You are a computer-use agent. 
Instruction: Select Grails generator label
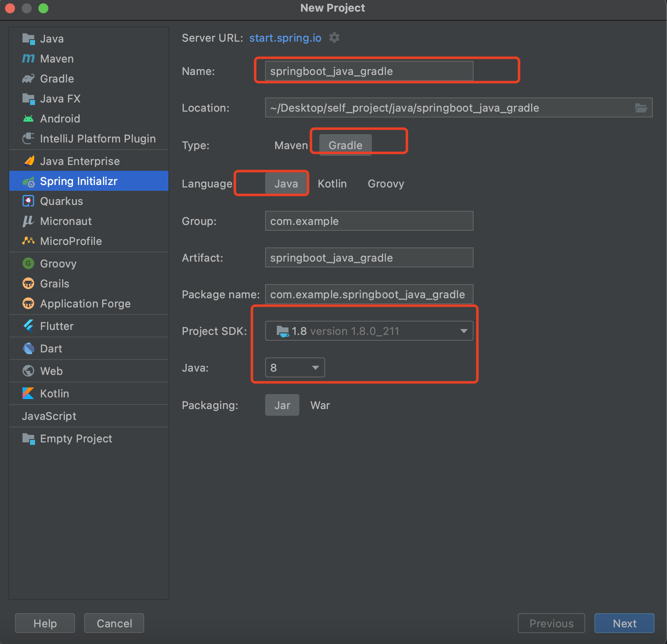[55, 284]
